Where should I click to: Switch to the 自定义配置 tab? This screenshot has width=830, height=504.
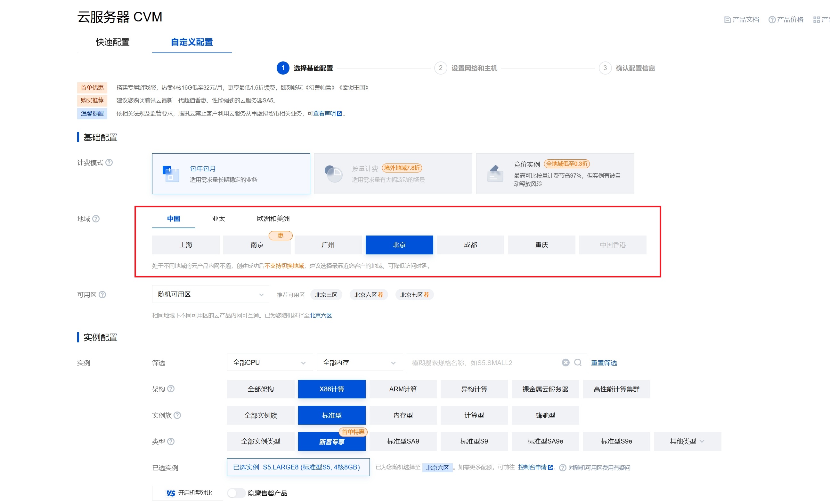192,42
